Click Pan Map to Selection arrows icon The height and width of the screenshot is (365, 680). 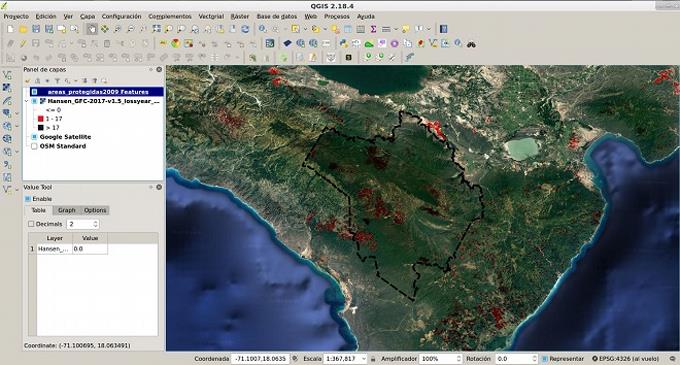[105, 29]
